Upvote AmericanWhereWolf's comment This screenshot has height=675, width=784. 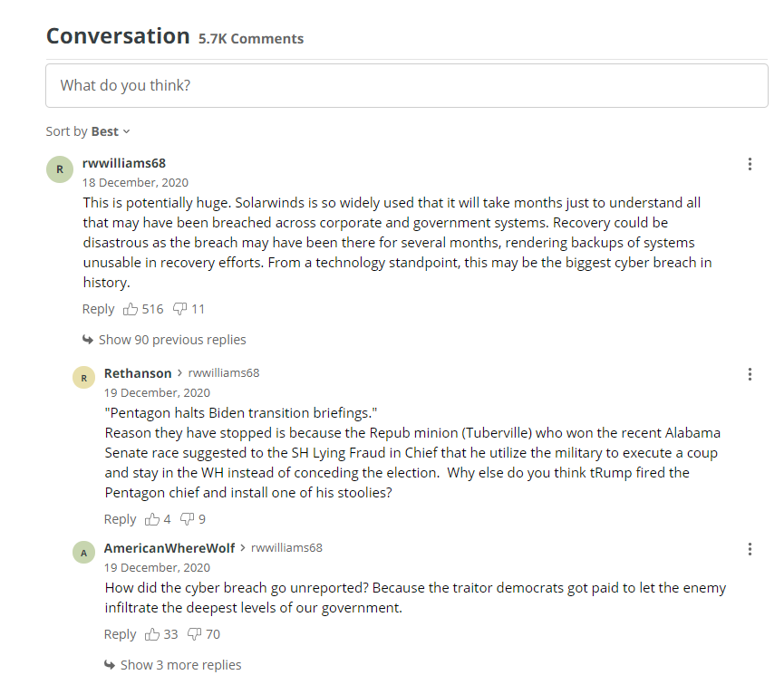[x=152, y=634]
